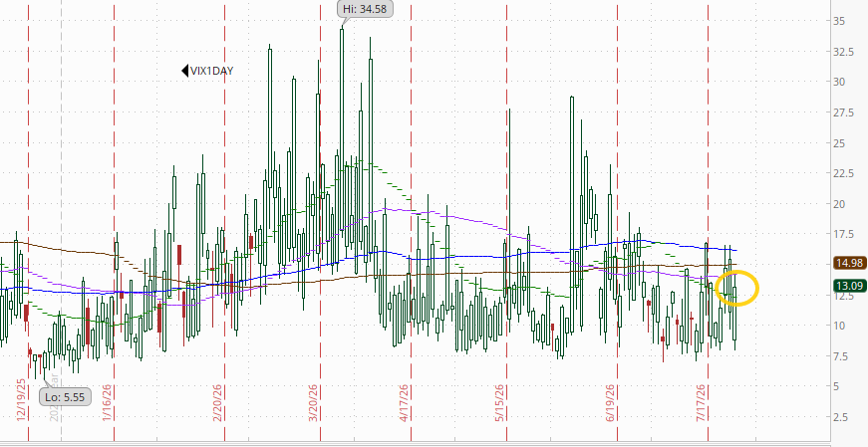Click the 2.5 price axis label

coord(840,417)
